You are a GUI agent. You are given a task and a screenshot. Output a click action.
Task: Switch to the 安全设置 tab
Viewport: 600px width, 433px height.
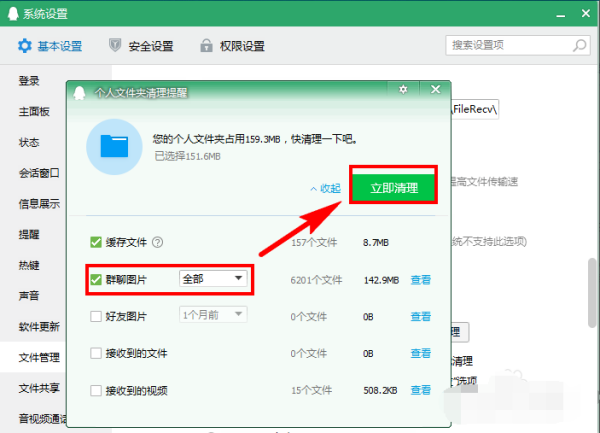coord(140,46)
